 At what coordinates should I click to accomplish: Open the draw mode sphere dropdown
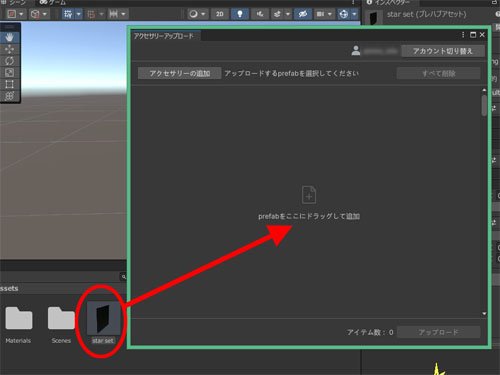tap(197, 14)
